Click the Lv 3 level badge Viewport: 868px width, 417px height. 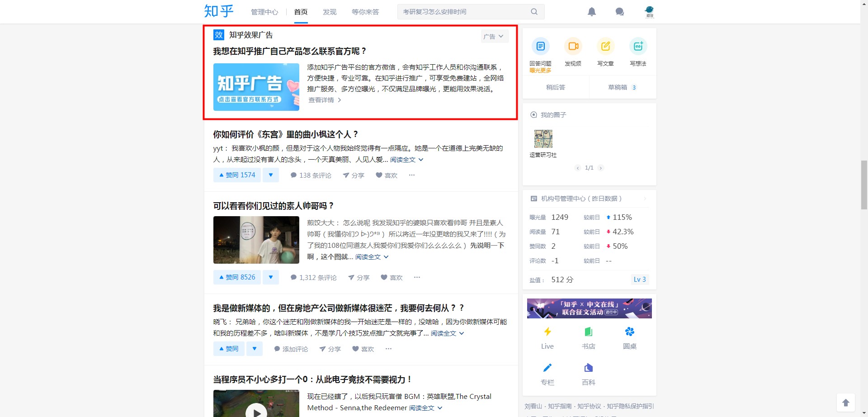[640, 280]
